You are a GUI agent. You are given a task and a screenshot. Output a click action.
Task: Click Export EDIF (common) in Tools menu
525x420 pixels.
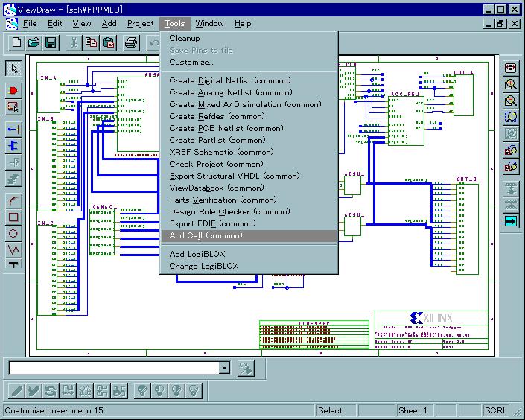[x=212, y=223]
